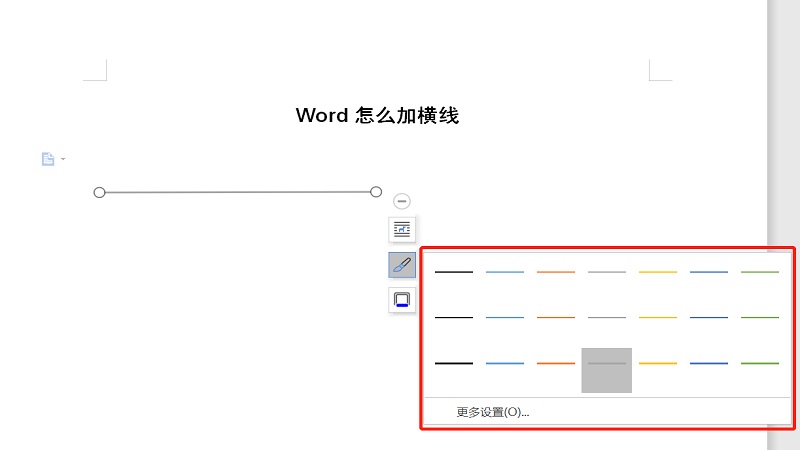Choose the light blue line style in the first row
The width and height of the screenshot is (800, 450).
pyautogui.click(x=505, y=272)
